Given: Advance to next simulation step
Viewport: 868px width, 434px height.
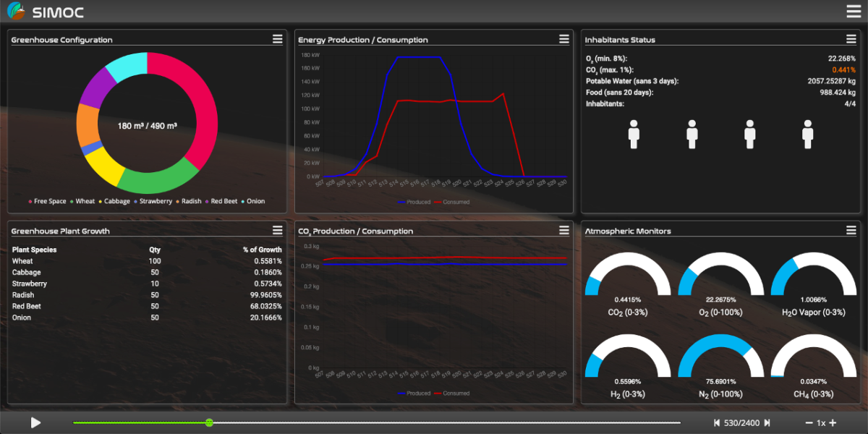Looking at the screenshot, I should pos(767,423).
